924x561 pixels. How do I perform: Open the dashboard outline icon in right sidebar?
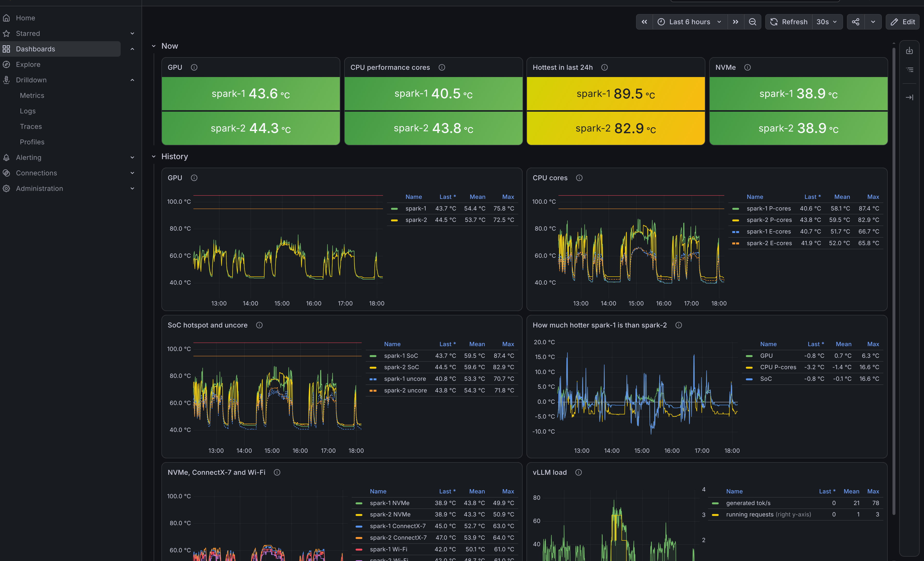[x=909, y=70]
